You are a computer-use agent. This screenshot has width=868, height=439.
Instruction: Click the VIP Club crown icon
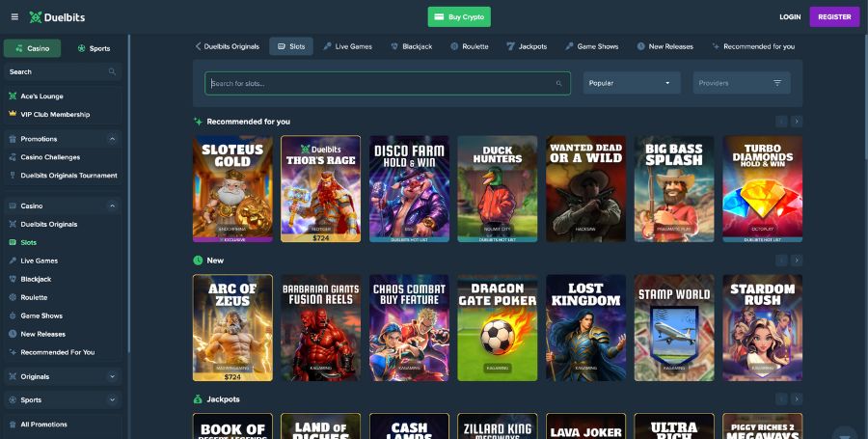pos(13,114)
